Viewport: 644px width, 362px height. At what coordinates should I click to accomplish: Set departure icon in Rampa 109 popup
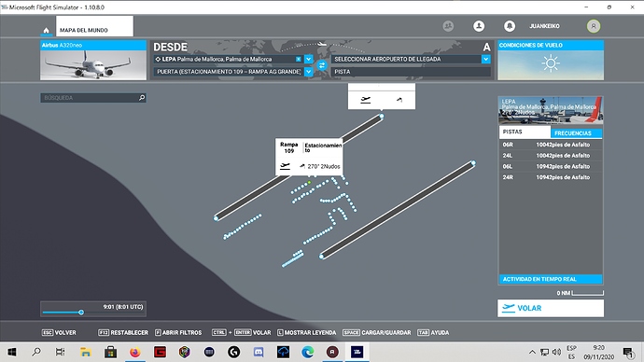[x=285, y=166]
